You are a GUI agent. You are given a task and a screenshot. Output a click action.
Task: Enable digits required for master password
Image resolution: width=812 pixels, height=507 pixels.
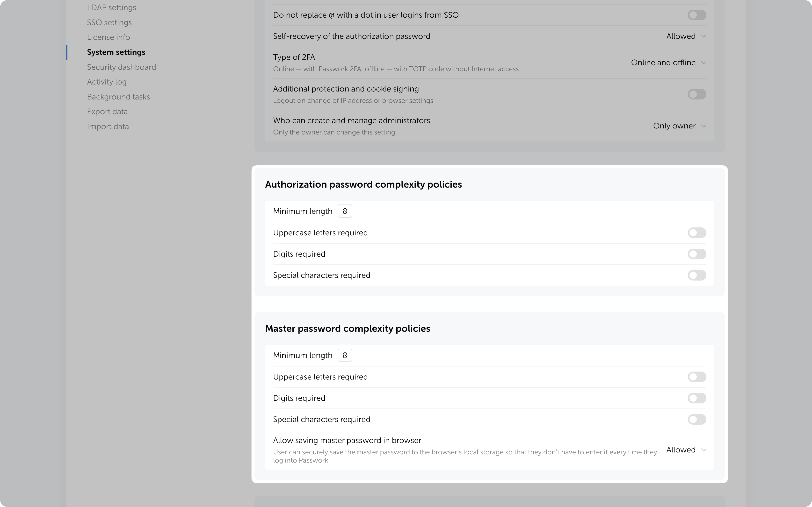click(696, 398)
